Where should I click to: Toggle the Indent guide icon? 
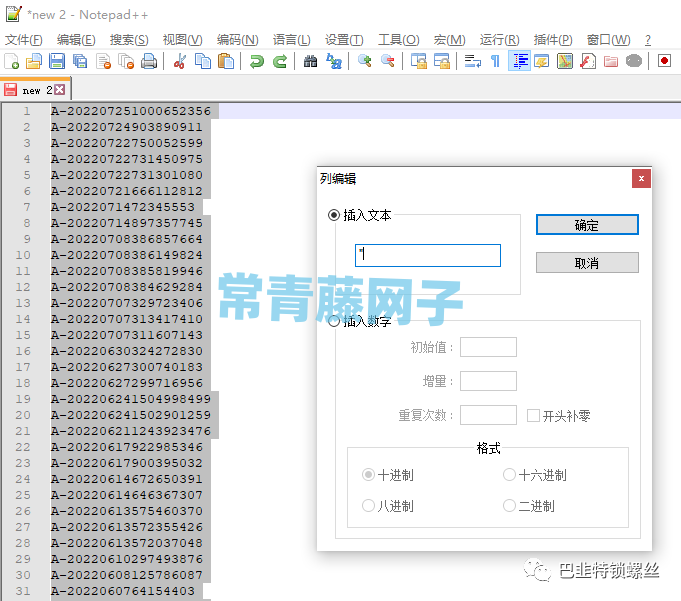pos(519,61)
